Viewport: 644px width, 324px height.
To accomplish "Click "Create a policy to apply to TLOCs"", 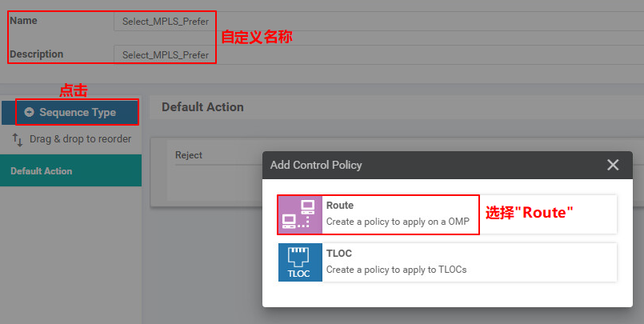I will tap(396, 270).
